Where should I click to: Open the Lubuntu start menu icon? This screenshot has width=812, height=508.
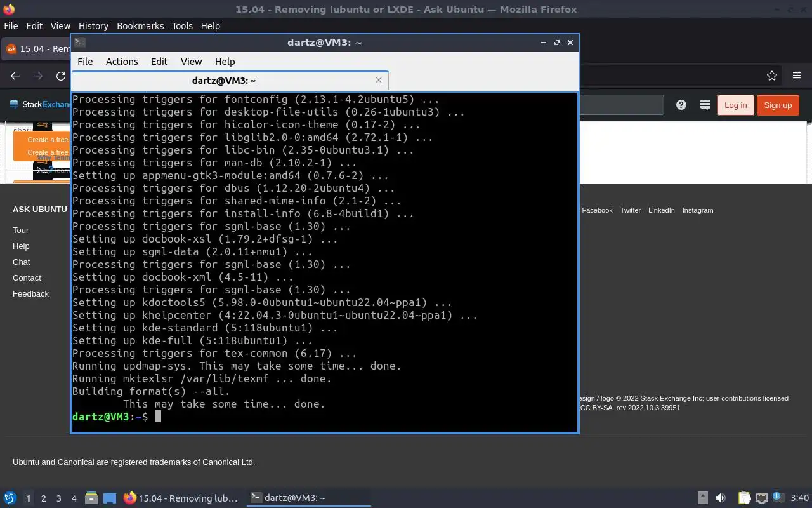(x=10, y=498)
